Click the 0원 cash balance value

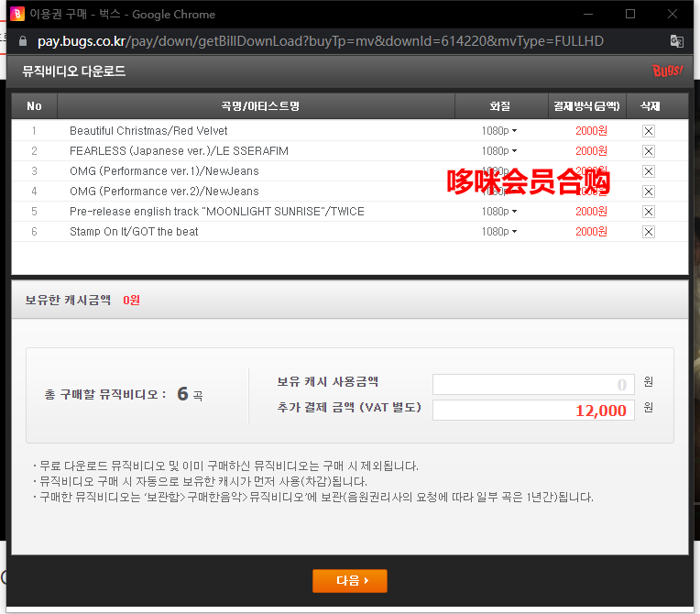[x=131, y=300]
